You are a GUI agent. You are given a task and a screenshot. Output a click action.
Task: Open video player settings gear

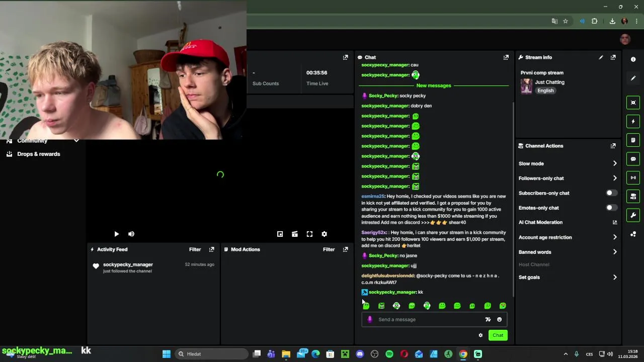pos(325,234)
